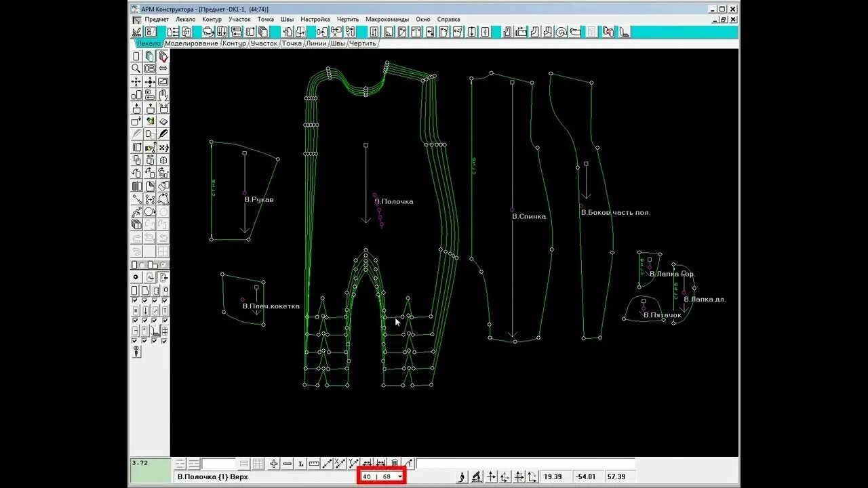Image resolution: width=868 pixels, height=488 pixels.
Task: Toggle third checkbox in top checkbox row
Action: pyautogui.click(x=155, y=300)
